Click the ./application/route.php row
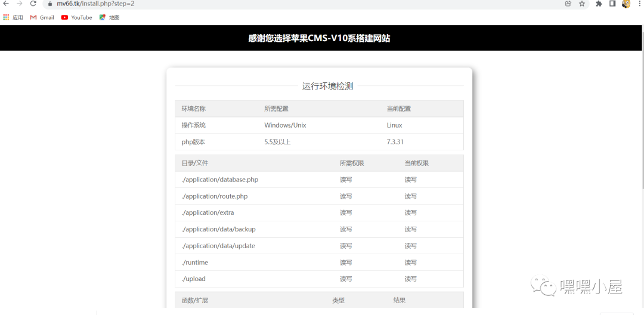This screenshot has height=315, width=644. pyautogui.click(x=319, y=196)
